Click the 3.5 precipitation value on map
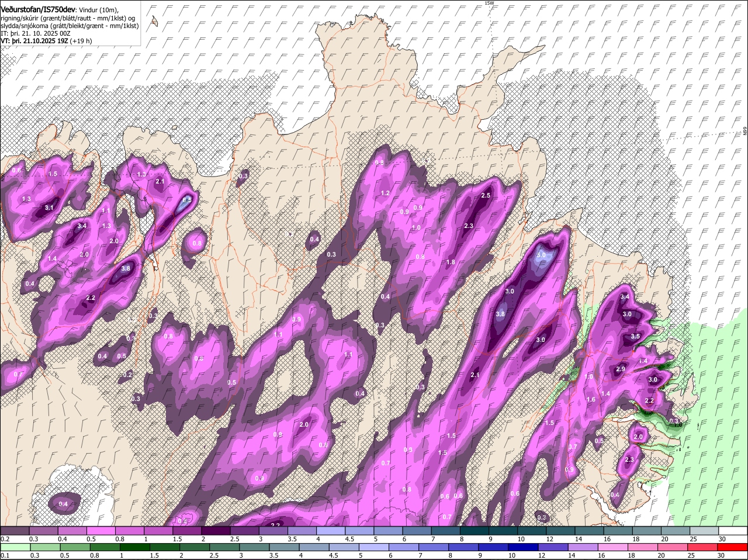 [x=636, y=337]
